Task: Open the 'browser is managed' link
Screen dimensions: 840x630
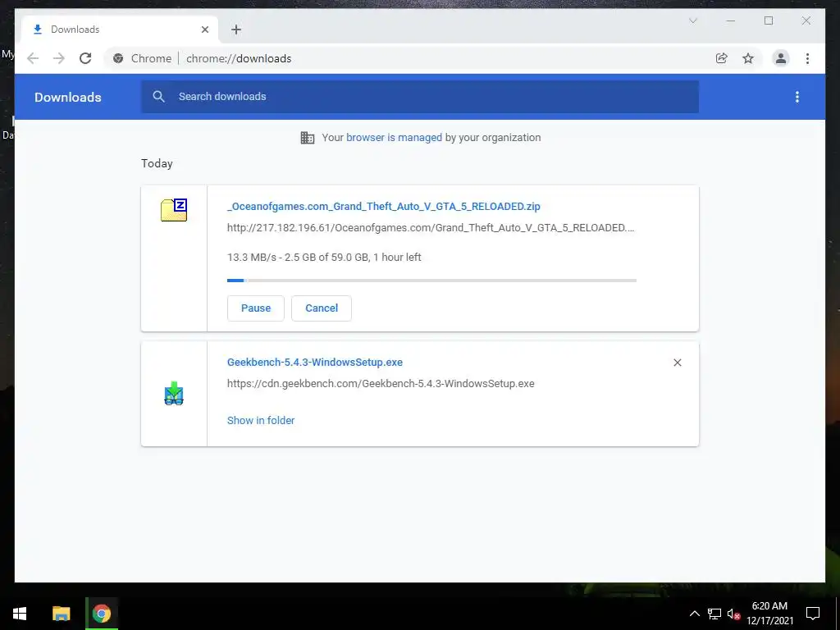Action: click(395, 138)
